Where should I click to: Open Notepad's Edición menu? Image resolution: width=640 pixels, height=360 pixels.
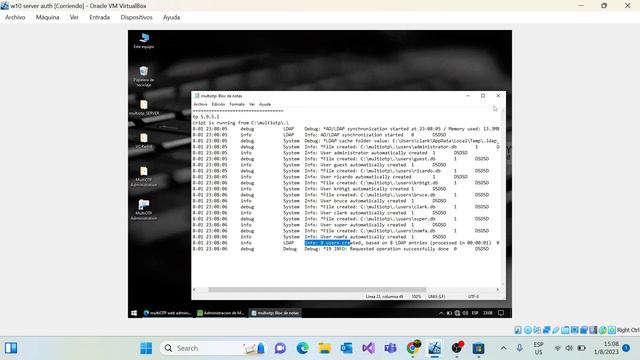218,104
